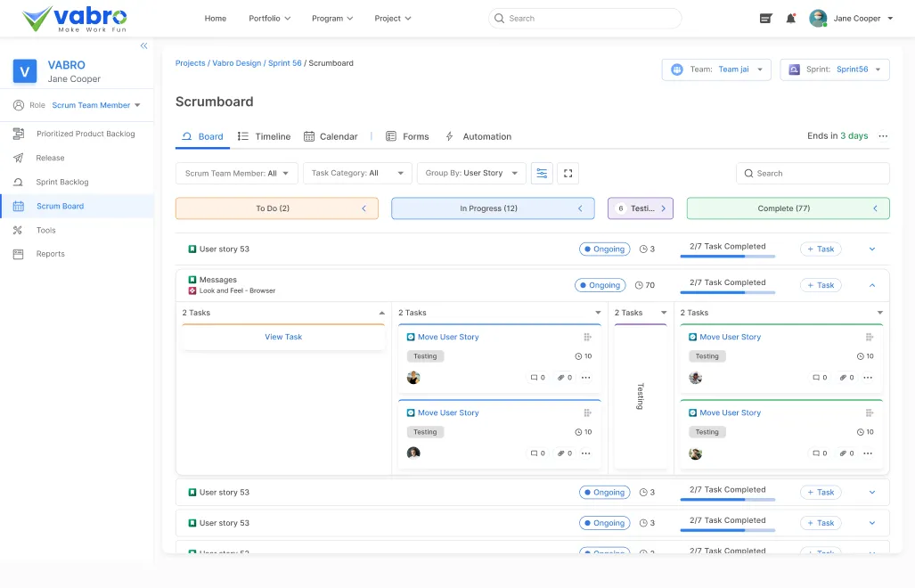Expand the Testing column
The width and height of the screenshot is (915, 588).
[x=663, y=208]
